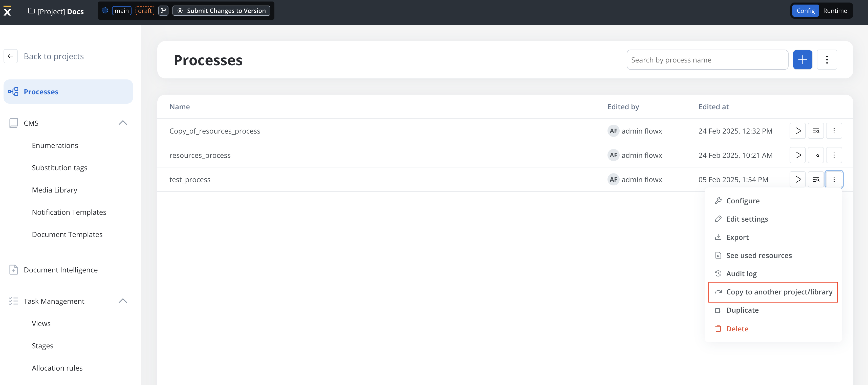Select Copy to another project/library
The image size is (868, 385).
pyautogui.click(x=773, y=292)
